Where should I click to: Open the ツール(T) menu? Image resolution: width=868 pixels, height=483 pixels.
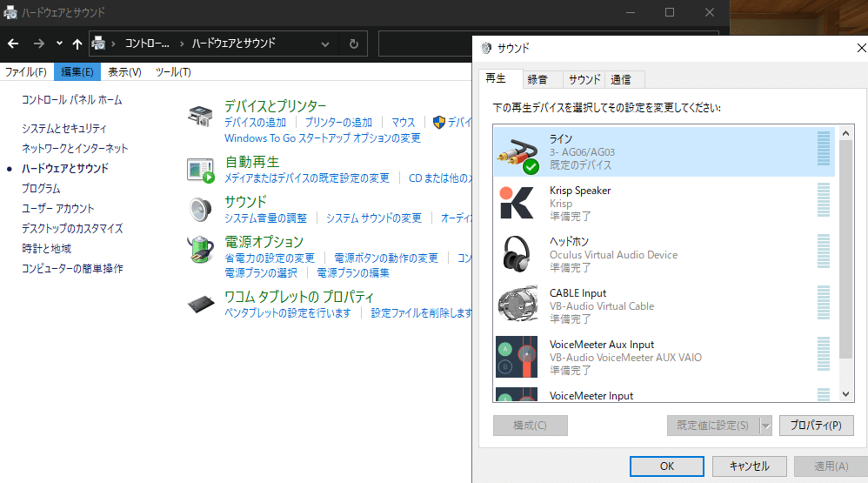coord(173,72)
